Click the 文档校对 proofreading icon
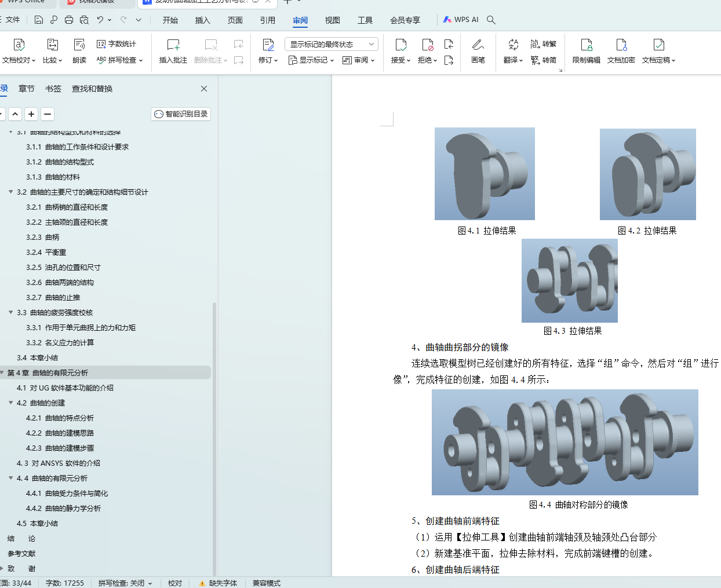This screenshot has height=588, width=721. tap(19, 45)
